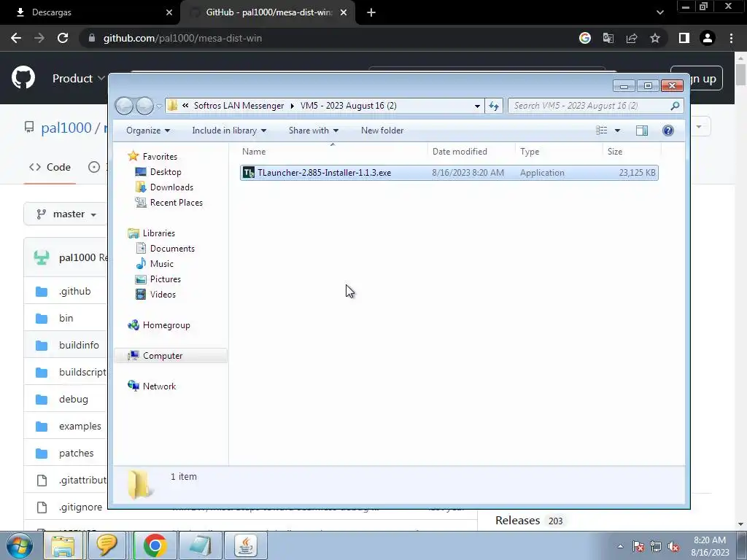Image resolution: width=747 pixels, height=560 pixels.
Task: Open the view options dropdown arrow
Action: [617, 131]
